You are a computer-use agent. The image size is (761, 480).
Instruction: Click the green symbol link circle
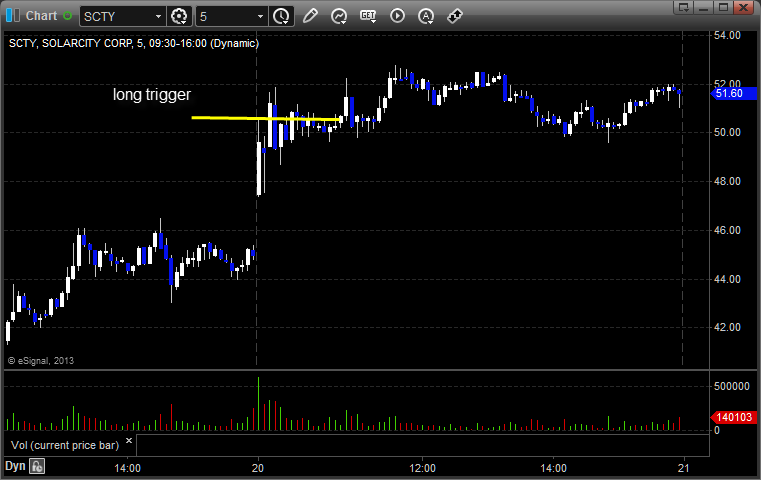tap(67, 16)
